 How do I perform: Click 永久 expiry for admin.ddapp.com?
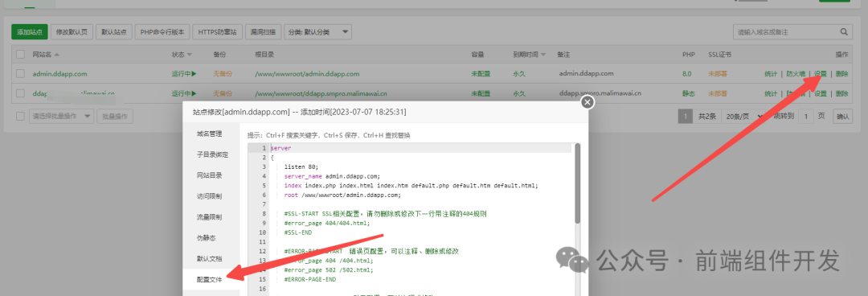519,74
